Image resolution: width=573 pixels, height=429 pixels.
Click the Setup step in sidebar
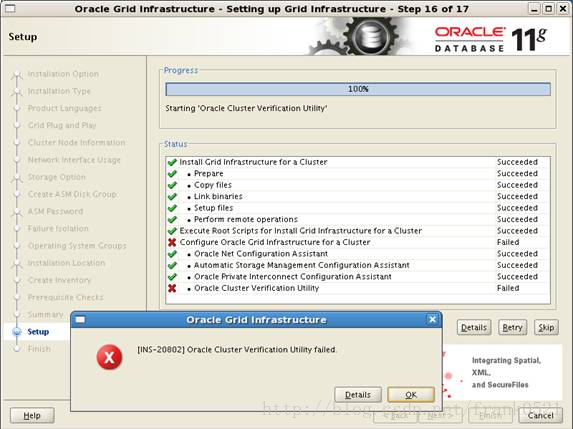[38, 331]
